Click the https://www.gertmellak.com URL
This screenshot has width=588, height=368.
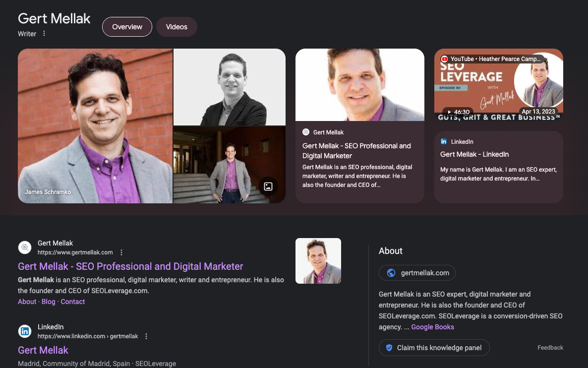[x=75, y=252]
